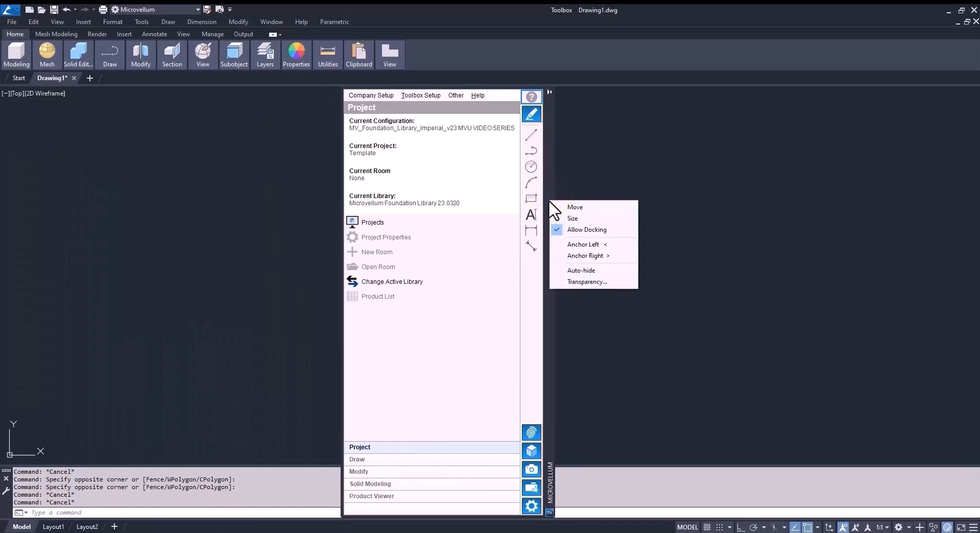
Task: Click the Toolbox 3D cube icon
Action: (x=532, y=451)
